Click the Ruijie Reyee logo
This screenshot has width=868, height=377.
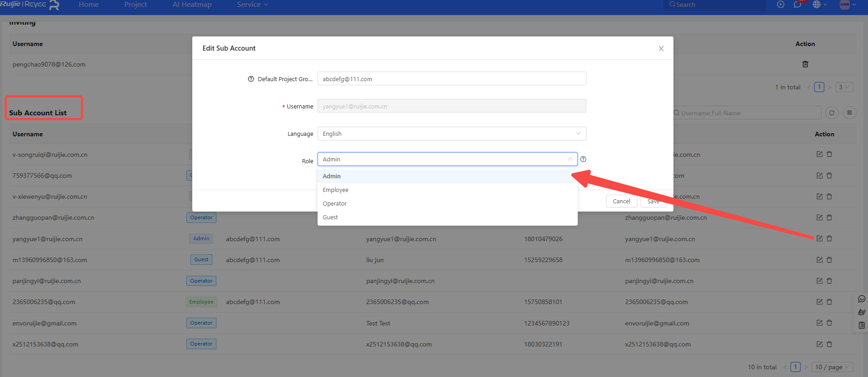30,5
